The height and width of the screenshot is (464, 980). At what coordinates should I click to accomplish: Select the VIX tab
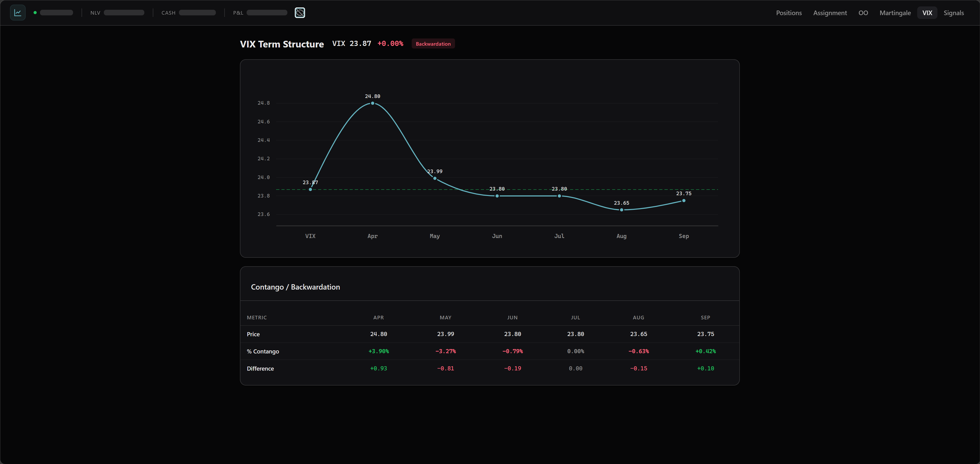coord(927,13)
